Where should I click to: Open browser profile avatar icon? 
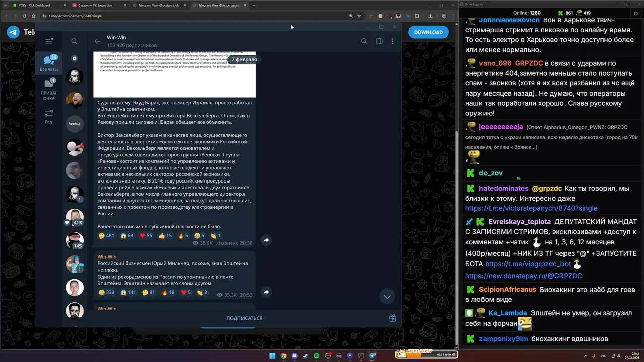pos(444,16)
